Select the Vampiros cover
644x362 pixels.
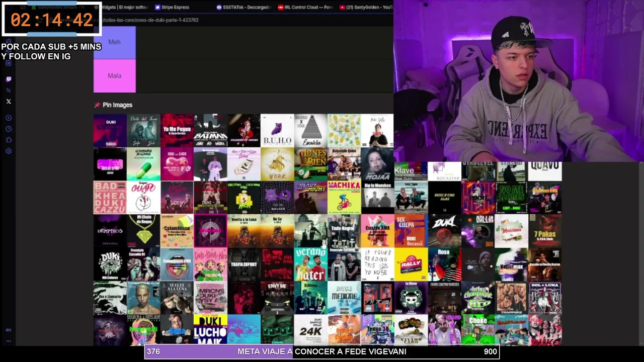click(x=110, y=231)
